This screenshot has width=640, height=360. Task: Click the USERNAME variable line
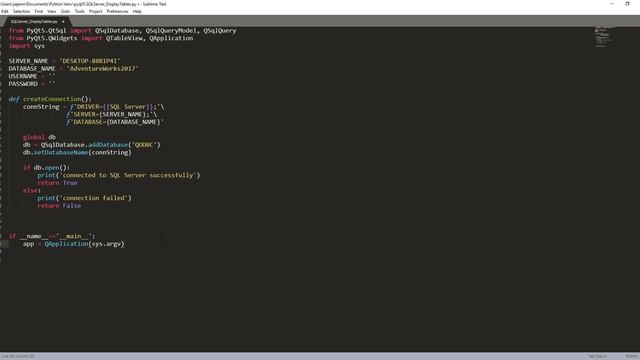(32, 76)
